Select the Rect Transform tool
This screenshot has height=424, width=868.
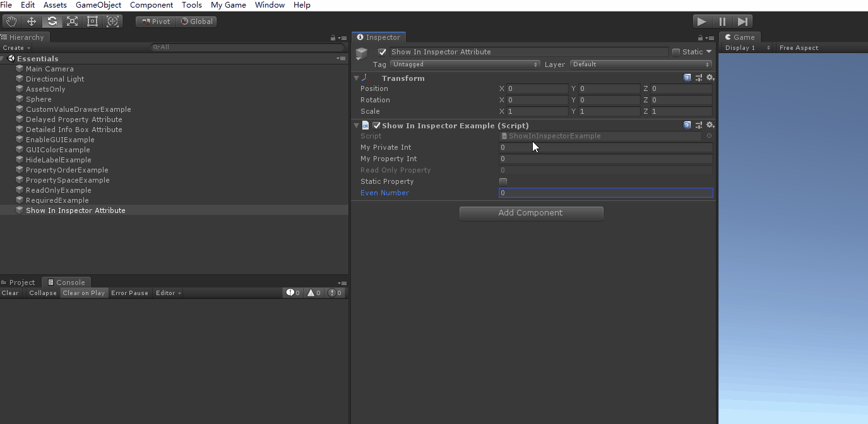click(x=93, y=21)
